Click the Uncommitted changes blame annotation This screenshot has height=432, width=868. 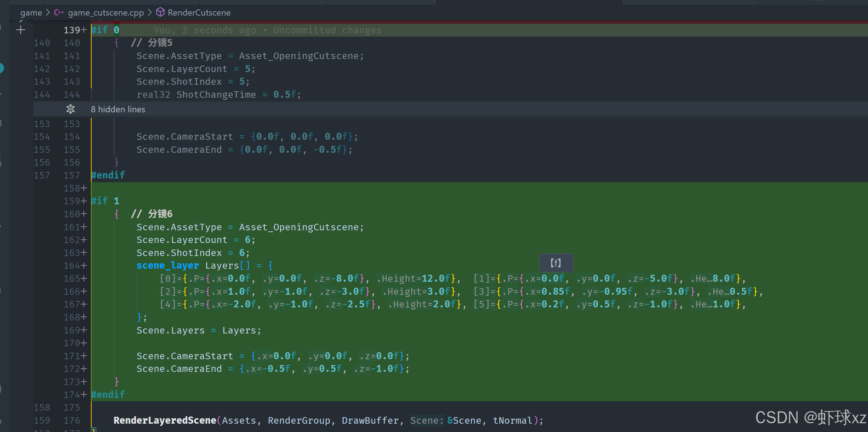[x=327, y=30]
